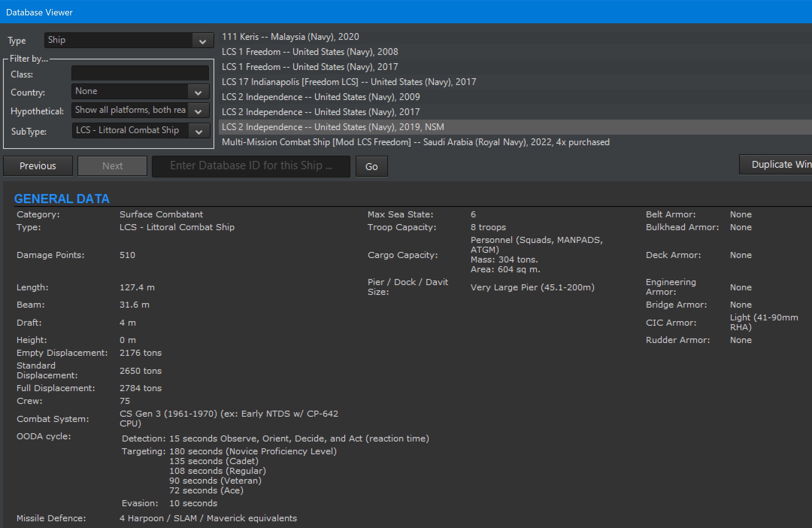This screenshot has height=528, width=812.
Task: Click the Next button
Action: point(112,166)
